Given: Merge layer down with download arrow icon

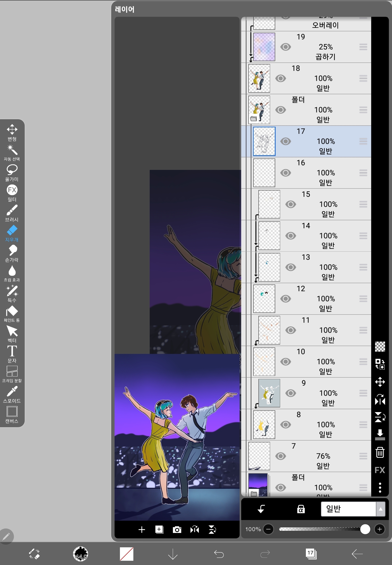Looking at the screenshot, I should point(380,434).
